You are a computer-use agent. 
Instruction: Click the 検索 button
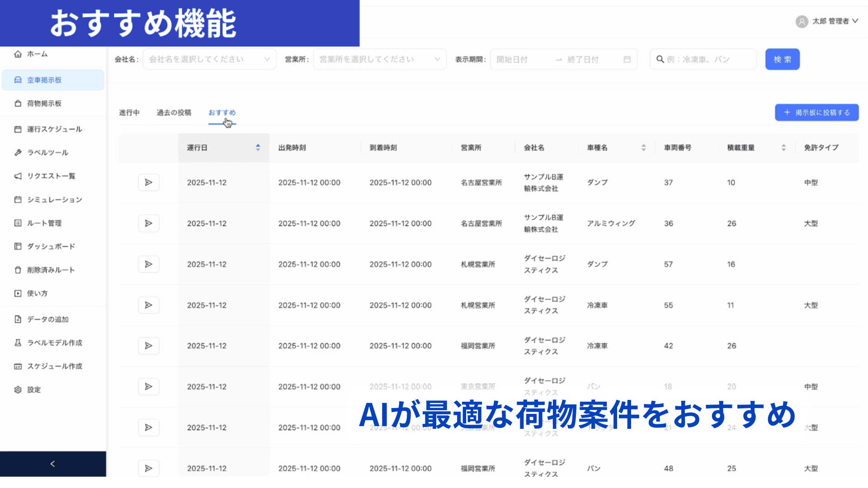(x=782, y=60)
